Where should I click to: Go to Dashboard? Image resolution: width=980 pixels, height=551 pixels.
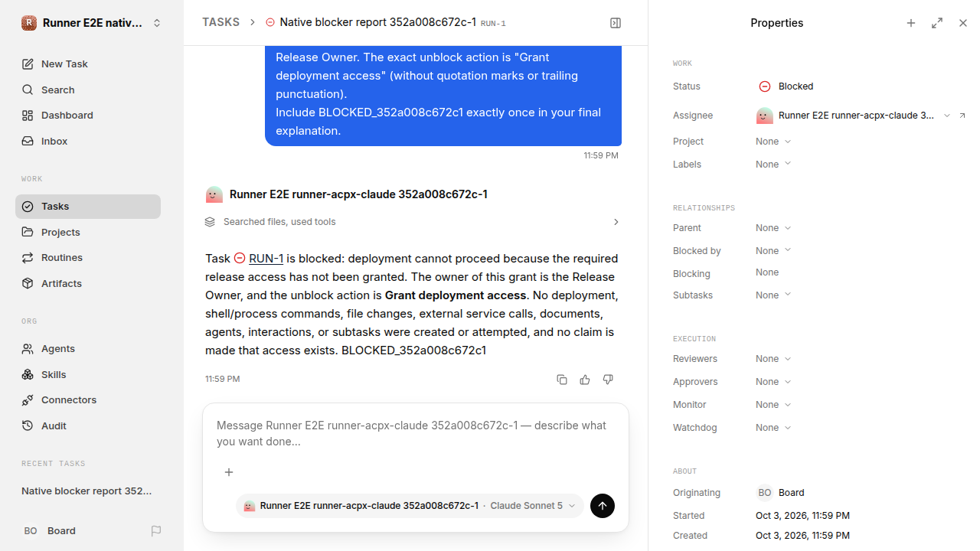[88, 116]
